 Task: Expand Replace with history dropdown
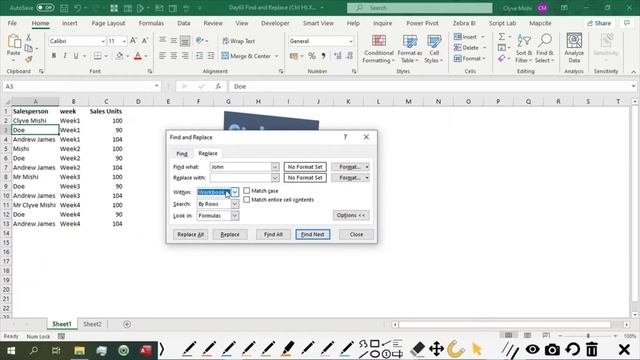pyautogui.click(x=275, y=178)
